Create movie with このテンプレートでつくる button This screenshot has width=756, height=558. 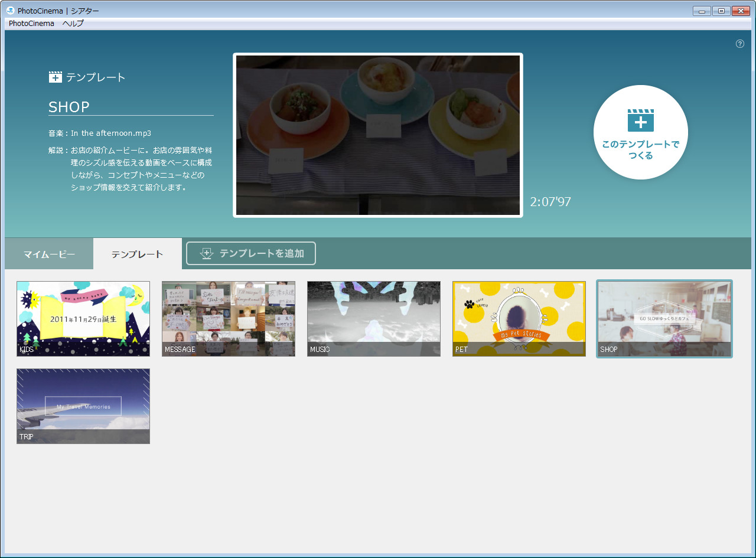point(641,132)
